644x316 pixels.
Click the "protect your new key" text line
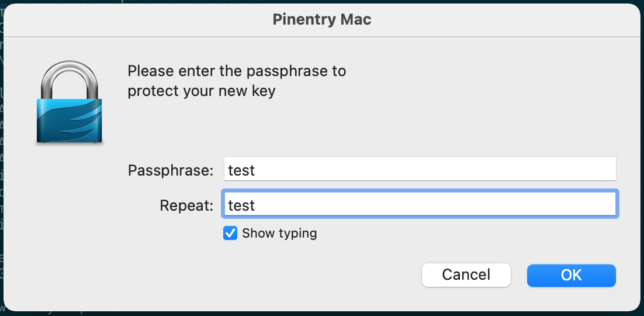[201, 92]
